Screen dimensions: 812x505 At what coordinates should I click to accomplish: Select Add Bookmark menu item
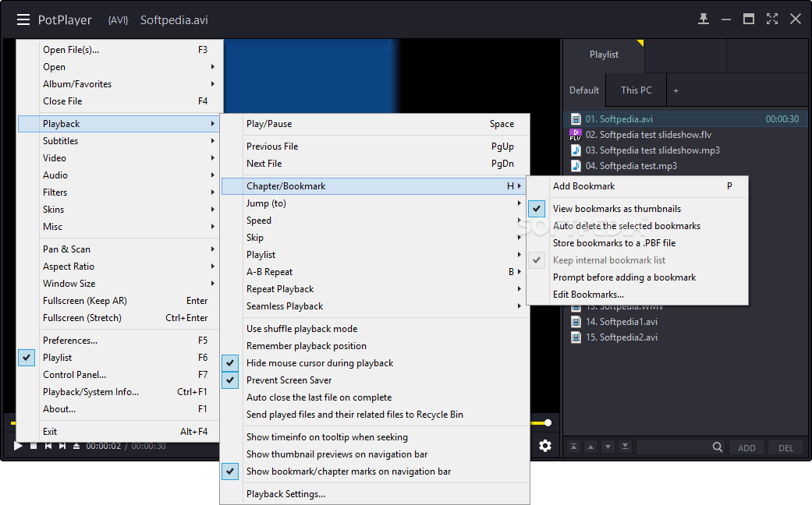tap(637, 186)
